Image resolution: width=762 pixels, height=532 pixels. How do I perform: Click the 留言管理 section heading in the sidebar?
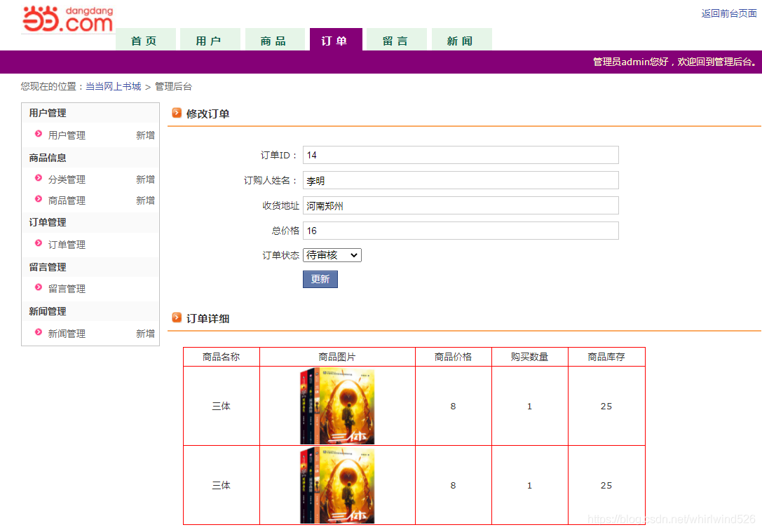48,267
